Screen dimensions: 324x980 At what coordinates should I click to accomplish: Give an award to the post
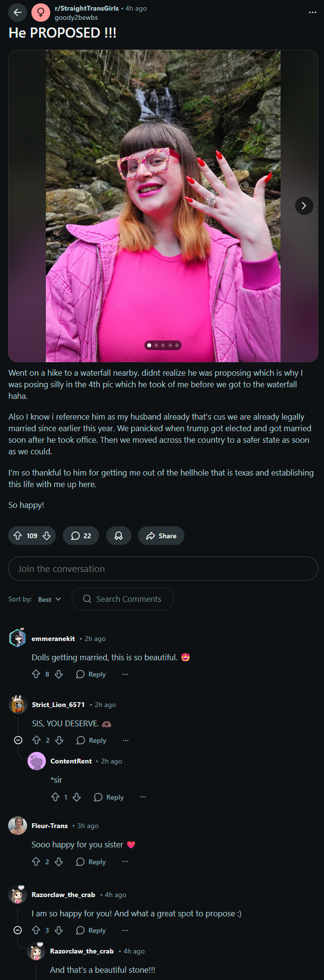point(118,536)
